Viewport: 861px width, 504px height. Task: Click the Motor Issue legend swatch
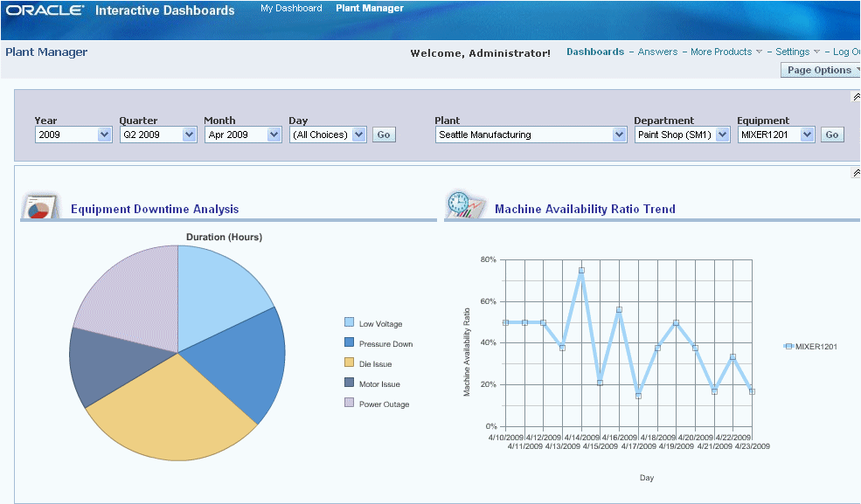[x=349, y=383]
